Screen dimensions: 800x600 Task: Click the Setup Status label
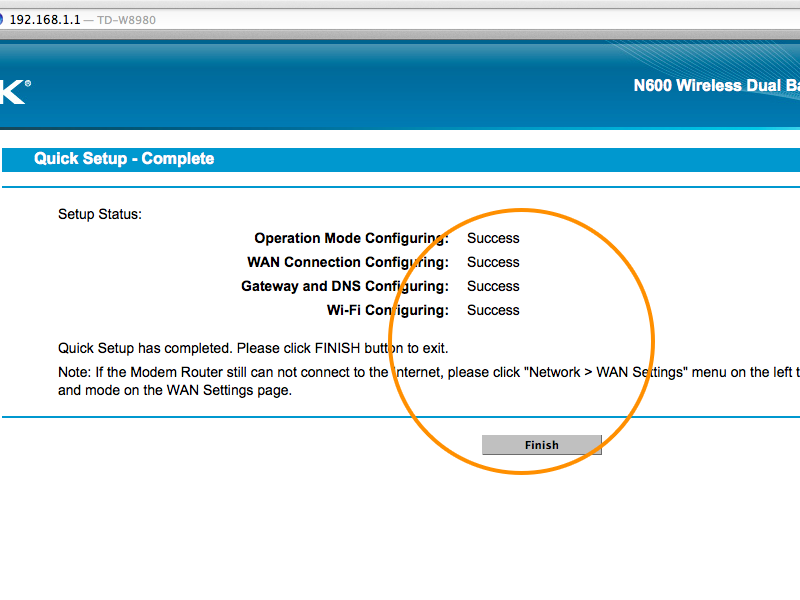click(x=100, y=214)
